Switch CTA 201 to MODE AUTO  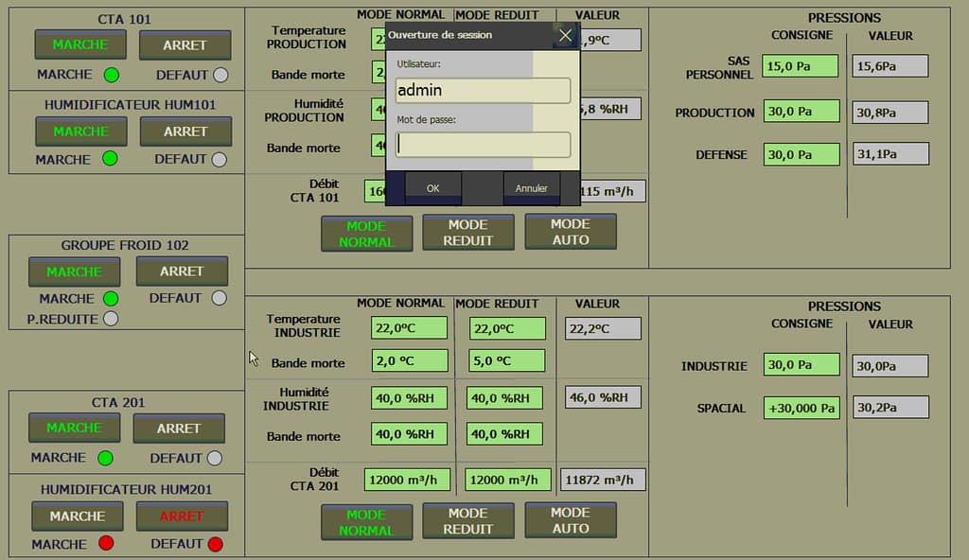[x=570, y=520]
